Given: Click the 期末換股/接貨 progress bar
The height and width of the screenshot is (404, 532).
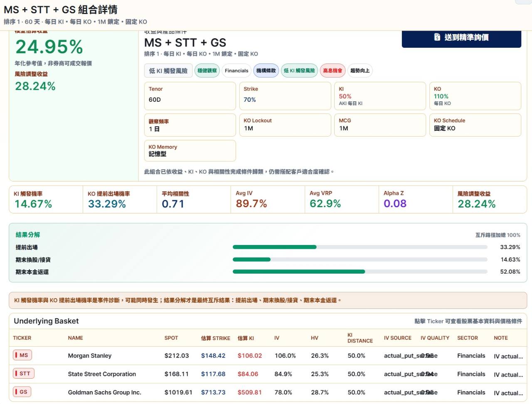Looking at the screenshot, I should (x=360, y=260).
